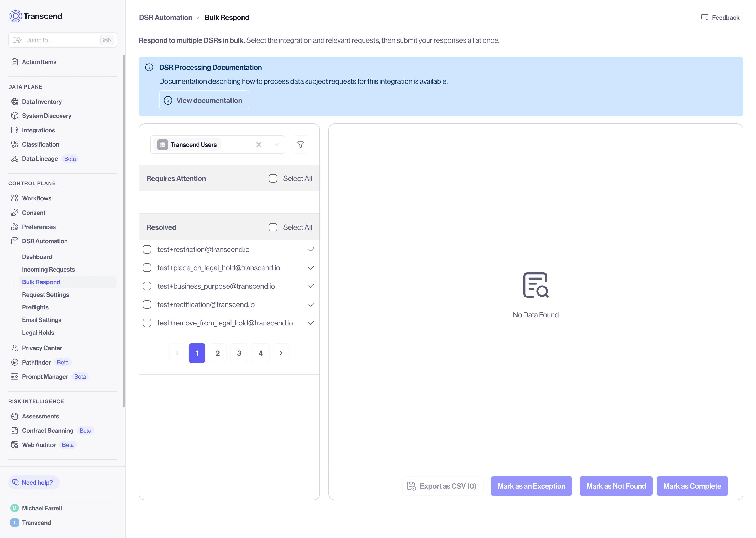
Task: Open the Action Items icon
Action: click(14, 62)
